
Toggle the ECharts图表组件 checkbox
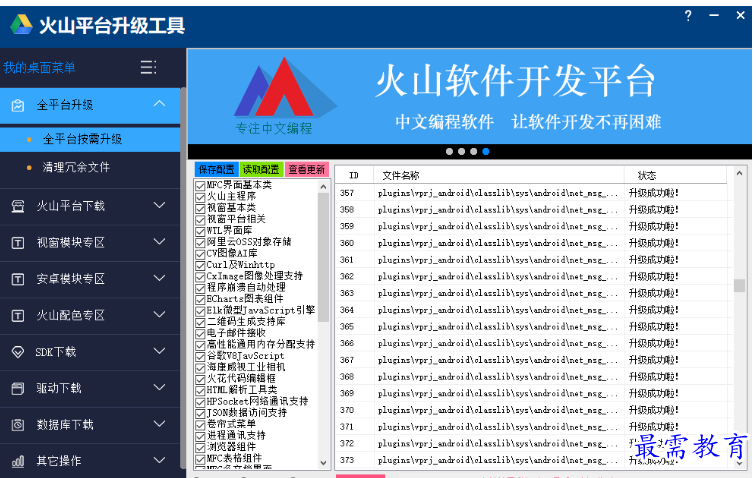[201, 300]
